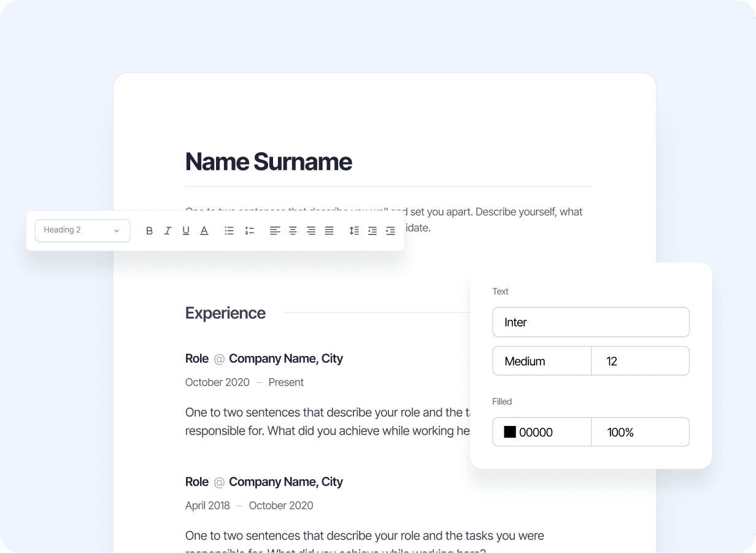Underline the selected text
Viewport: 756px width, 553px height.
coord(186,231)
